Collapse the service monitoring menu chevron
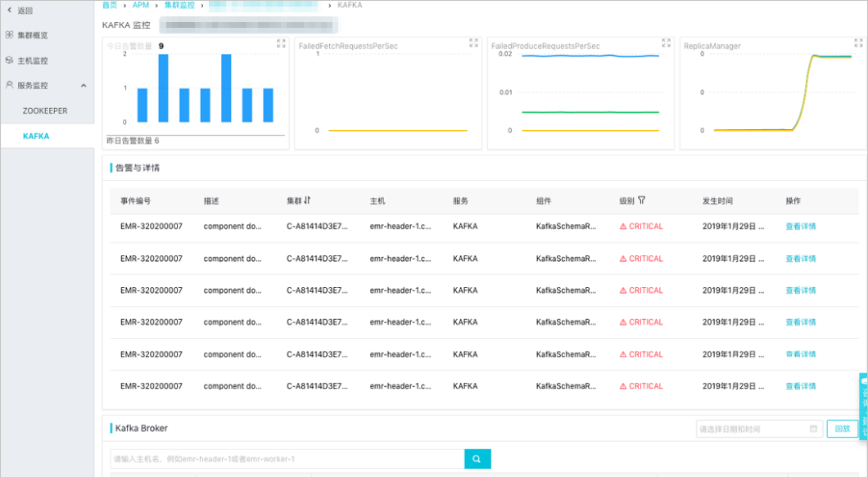 click(x=84, y=86)
